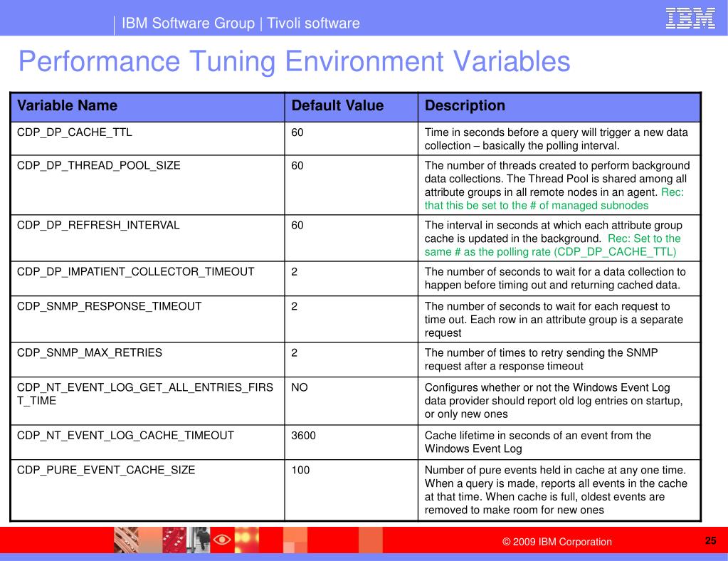
Task: Click the glowing yellow lights thumbnail in footer
Action: (x=246, y=540)
